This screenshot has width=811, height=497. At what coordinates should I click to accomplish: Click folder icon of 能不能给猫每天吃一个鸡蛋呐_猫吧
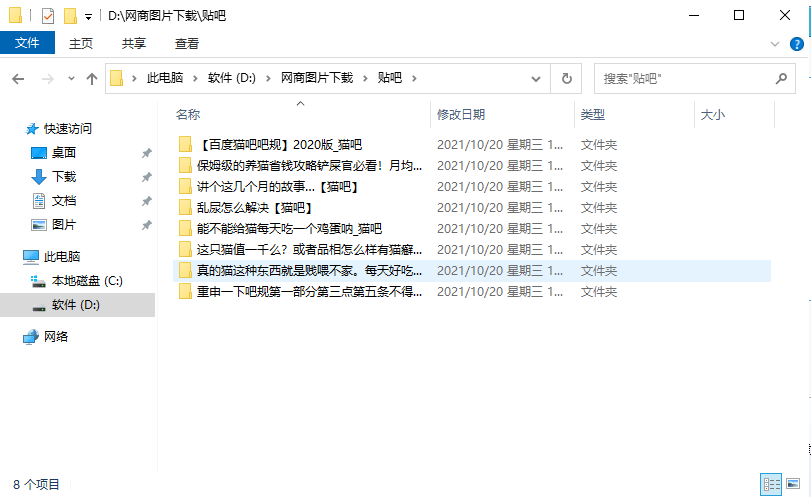185,229
